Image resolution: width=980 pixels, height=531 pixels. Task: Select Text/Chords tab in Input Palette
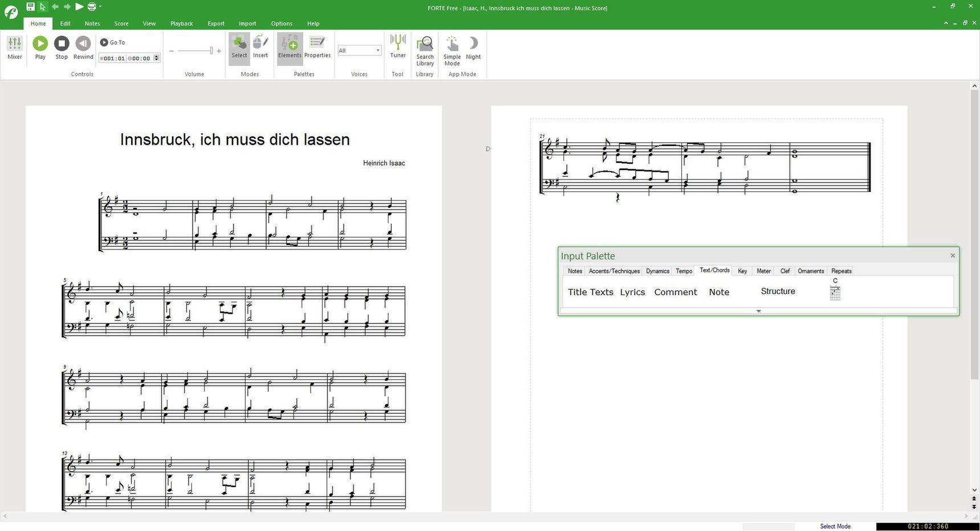[714, 271]
